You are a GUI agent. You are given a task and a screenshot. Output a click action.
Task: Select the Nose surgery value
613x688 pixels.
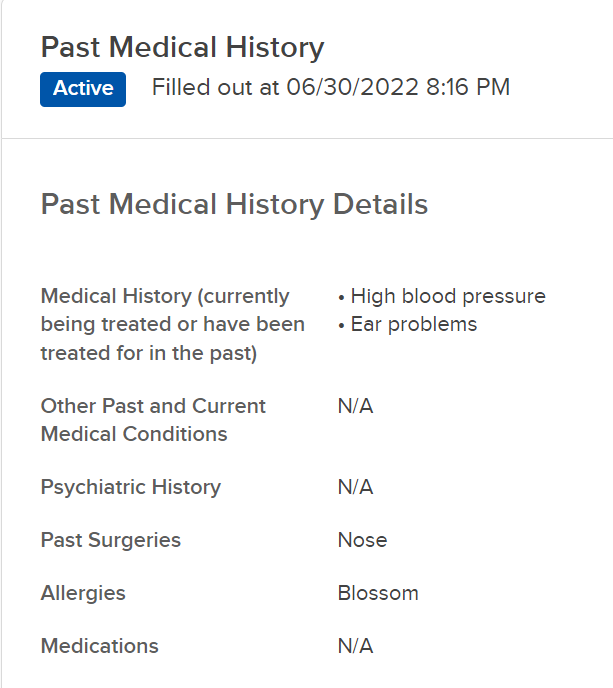(x=362, y=540)
